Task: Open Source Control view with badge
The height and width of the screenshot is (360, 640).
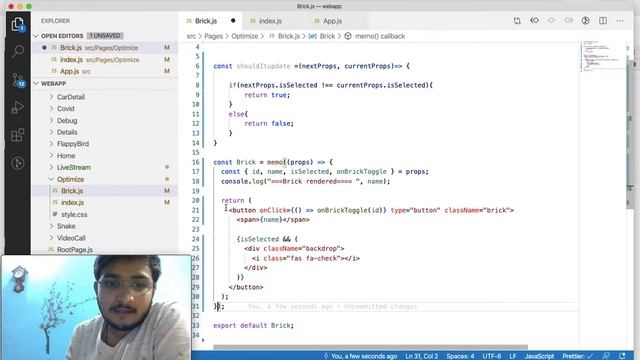Action: [18, 80]
